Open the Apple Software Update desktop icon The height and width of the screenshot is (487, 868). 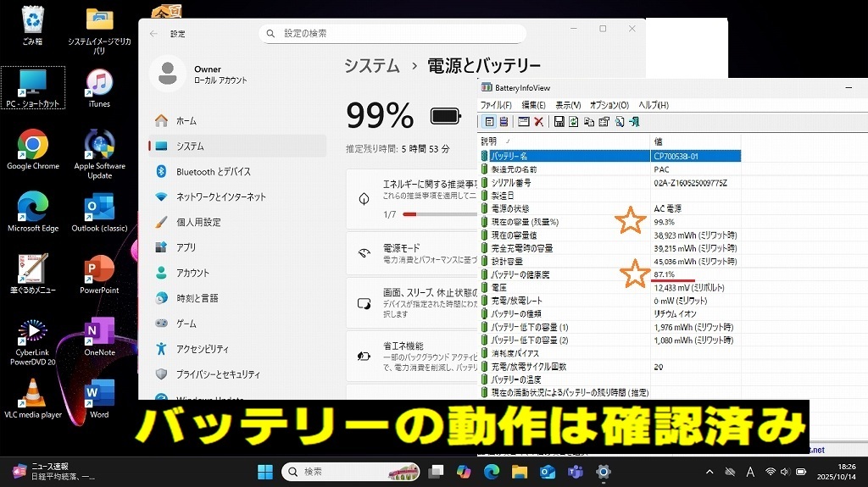point(100,154)
